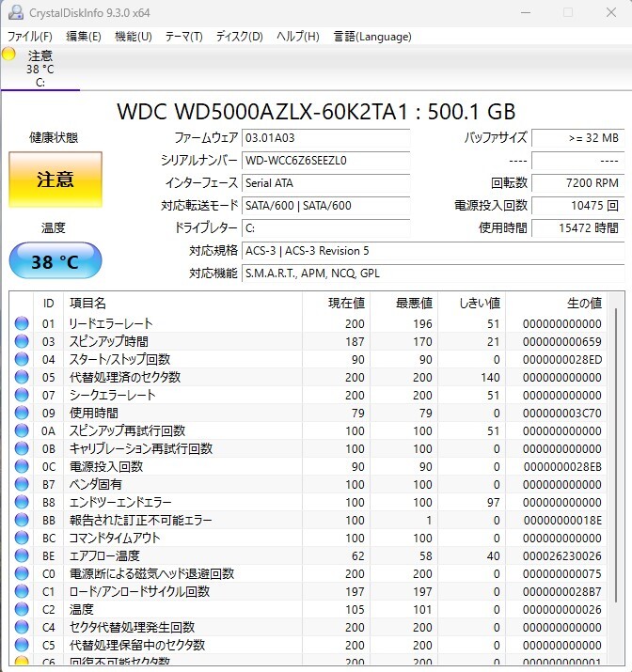Select the 代替処理済のセクタ数 attribute name
632x672 pixels.
coord(125,377)
